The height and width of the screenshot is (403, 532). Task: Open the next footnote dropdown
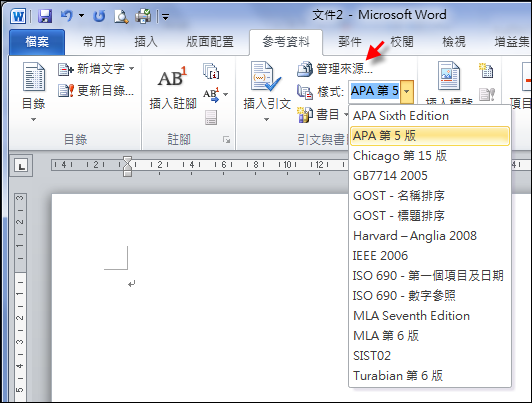tap(226, 95)
